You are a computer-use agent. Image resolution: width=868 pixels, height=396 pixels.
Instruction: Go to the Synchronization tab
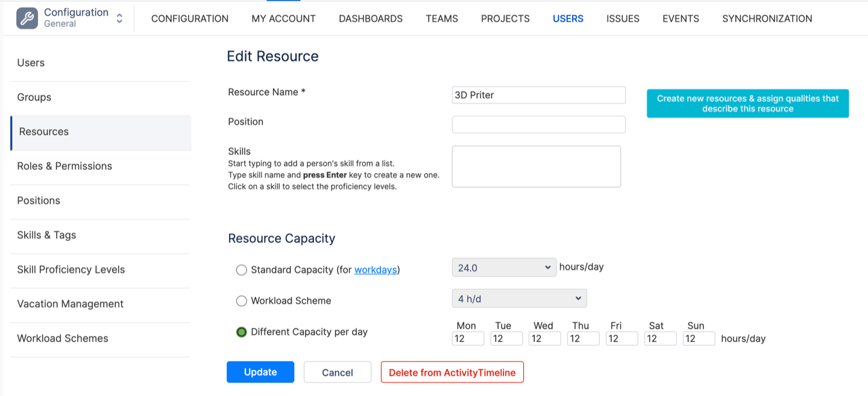pyautogui.click(x=767, y=19)
